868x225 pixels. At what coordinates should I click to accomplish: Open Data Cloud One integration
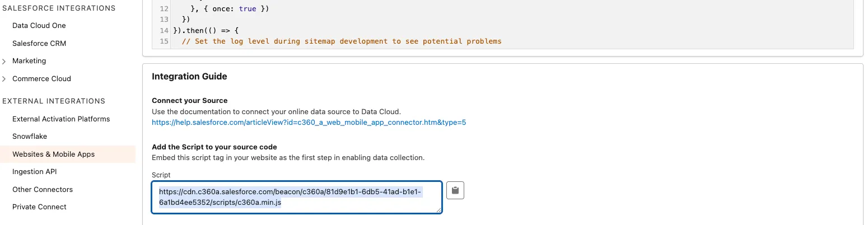[39, 26]
